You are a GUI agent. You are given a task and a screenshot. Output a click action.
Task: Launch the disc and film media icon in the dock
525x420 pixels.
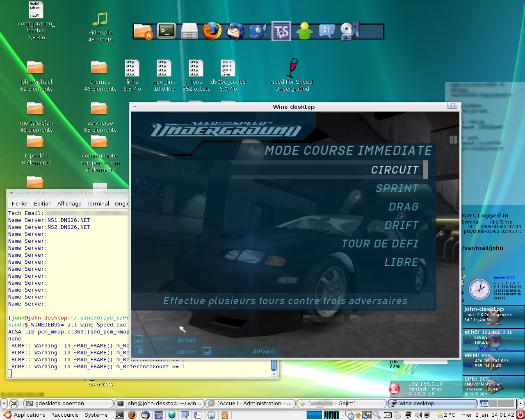(x=350, y=31)
